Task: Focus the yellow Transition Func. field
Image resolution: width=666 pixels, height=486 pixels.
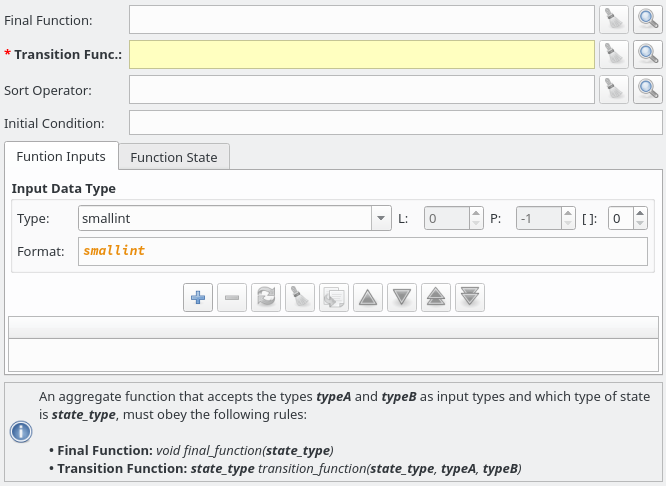Action: 362,54
